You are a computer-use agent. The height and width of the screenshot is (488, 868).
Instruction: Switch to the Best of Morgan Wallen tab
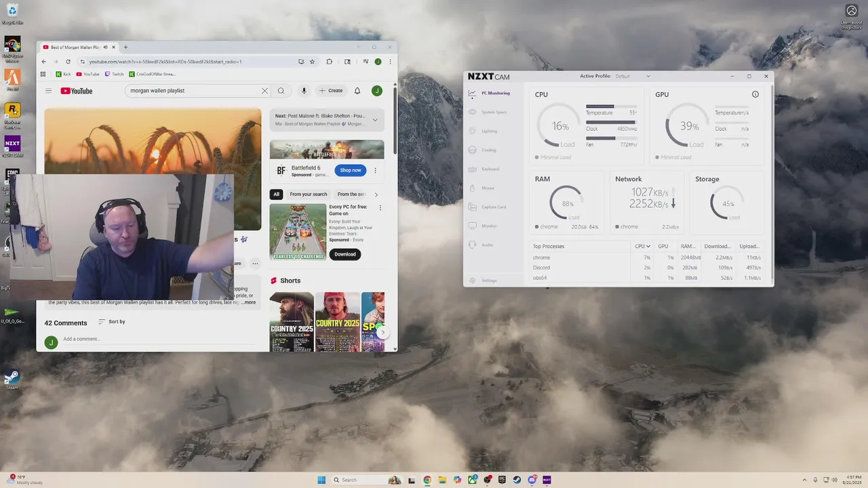click(x=77, y=47)
